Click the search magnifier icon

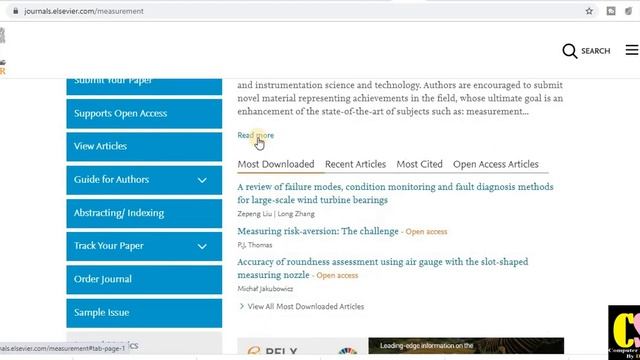coord(569,51)
